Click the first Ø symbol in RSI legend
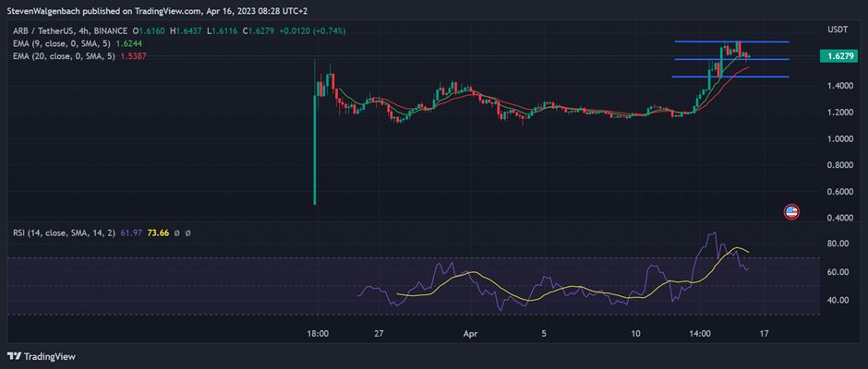 177,233
